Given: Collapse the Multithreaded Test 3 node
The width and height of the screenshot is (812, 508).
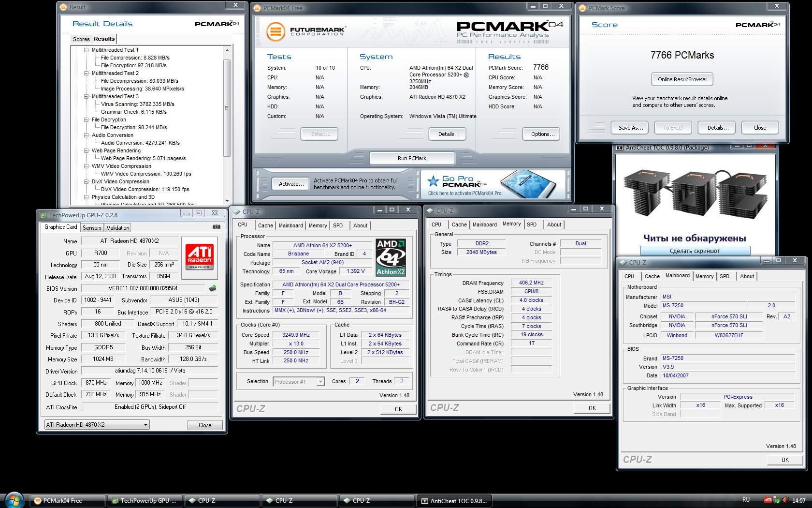Looking at the screenshot, I should 87,96.
